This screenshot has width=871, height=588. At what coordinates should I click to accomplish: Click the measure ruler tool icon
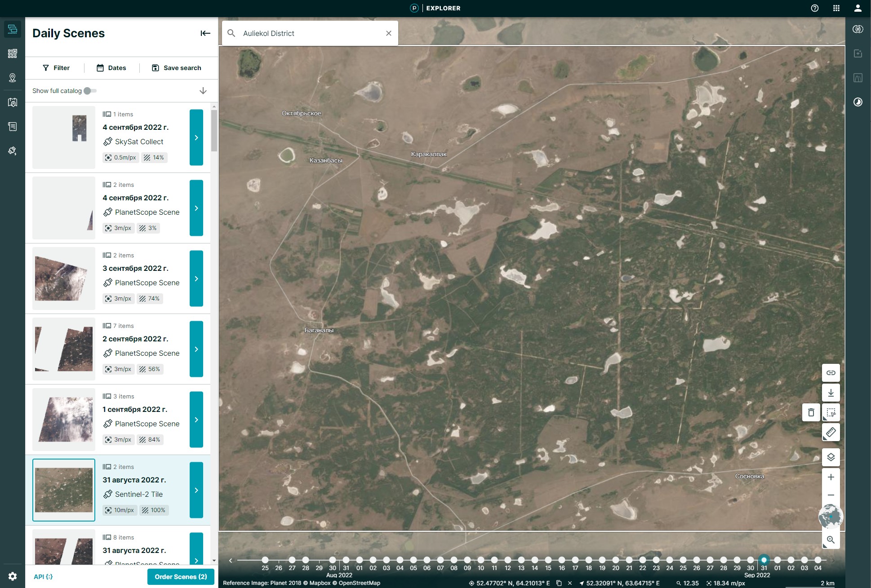point(831,432)
